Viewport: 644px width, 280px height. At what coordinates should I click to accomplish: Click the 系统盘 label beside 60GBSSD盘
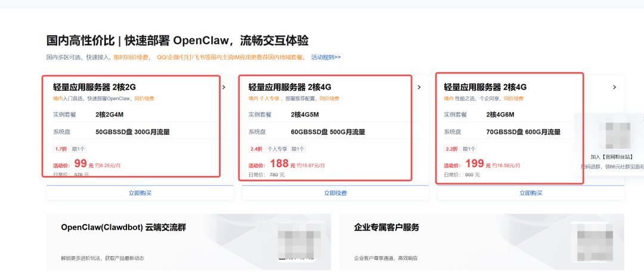257,132
